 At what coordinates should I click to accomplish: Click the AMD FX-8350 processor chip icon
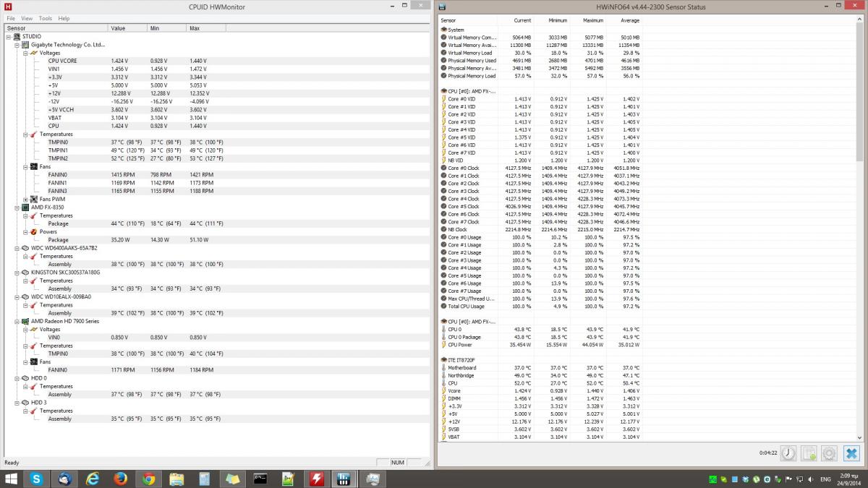[x=25, y=207]
